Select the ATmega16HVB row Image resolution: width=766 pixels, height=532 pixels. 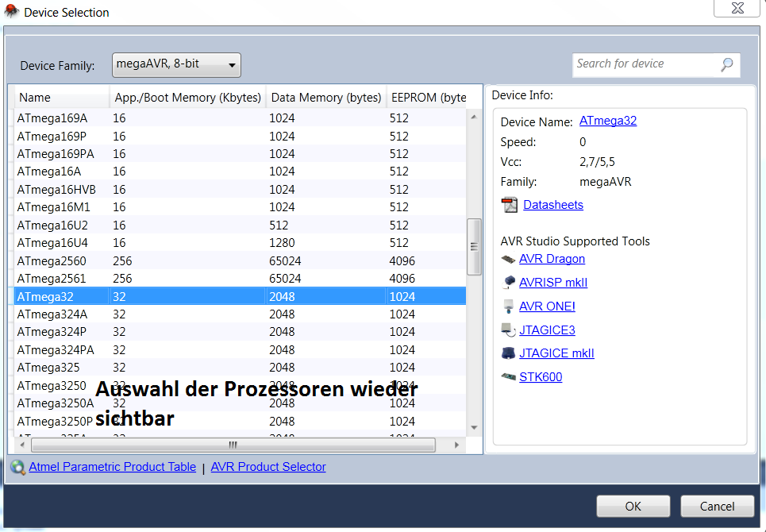click(240, 190)
